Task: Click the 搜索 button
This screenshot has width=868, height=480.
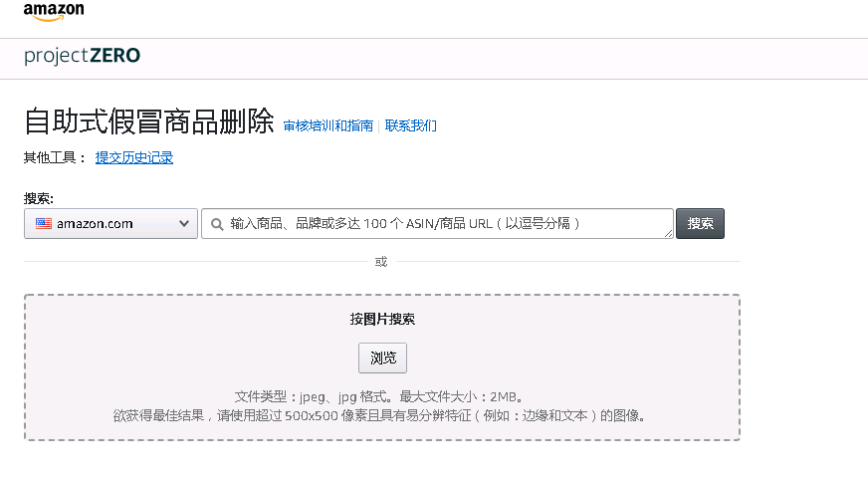Action: coord(700,224)
